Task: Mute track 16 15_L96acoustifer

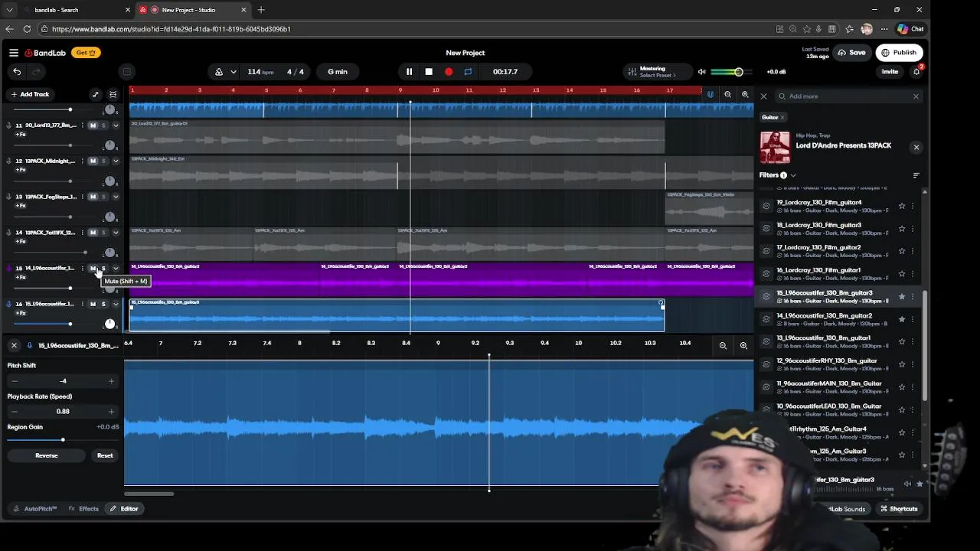Action: tap(93, 305)
